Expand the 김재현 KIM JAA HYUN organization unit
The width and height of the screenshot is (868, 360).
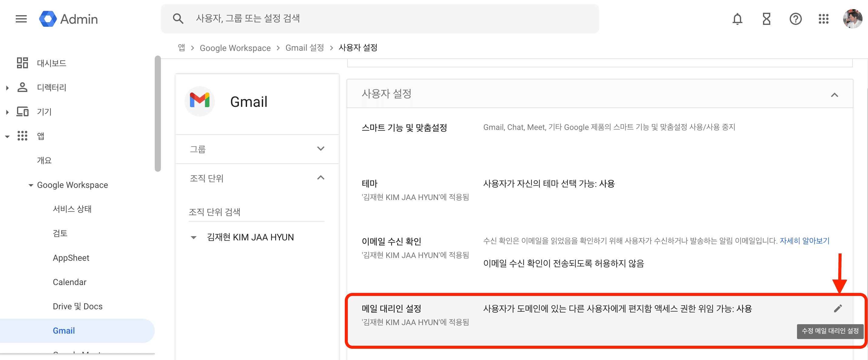pyautogui.click(x=194, y=237)
